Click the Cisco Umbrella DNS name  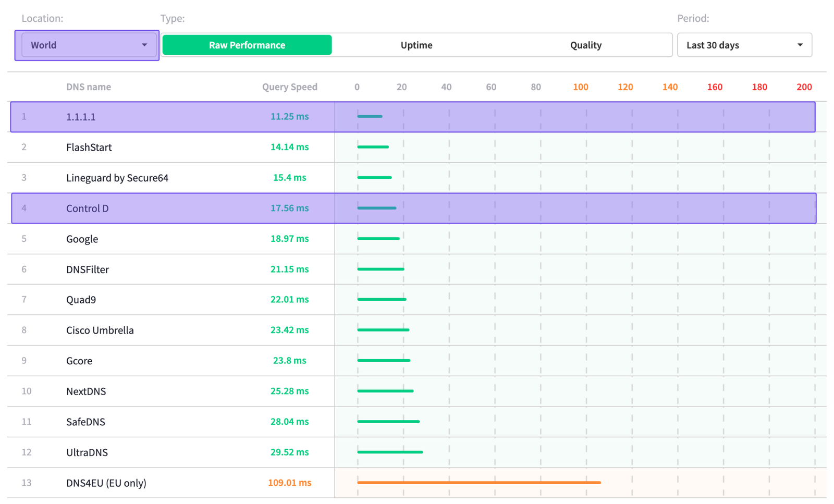(x=100, y=330)
